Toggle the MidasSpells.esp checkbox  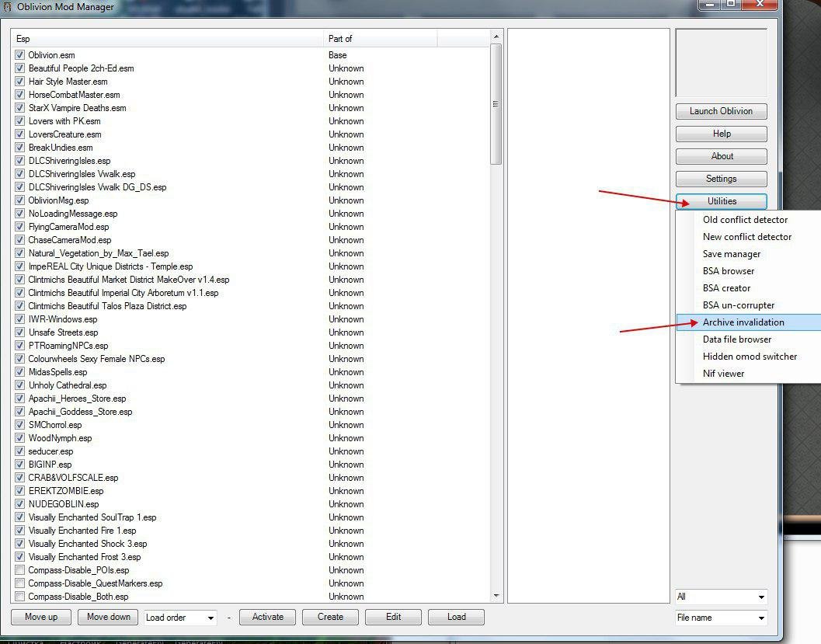pos(19,372)
